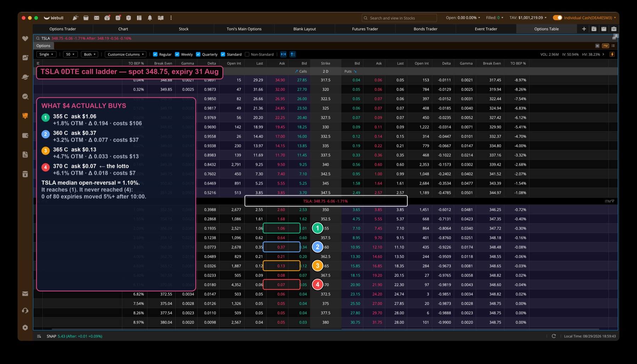Click the archive box icon in top toolbar

point(86,18)
